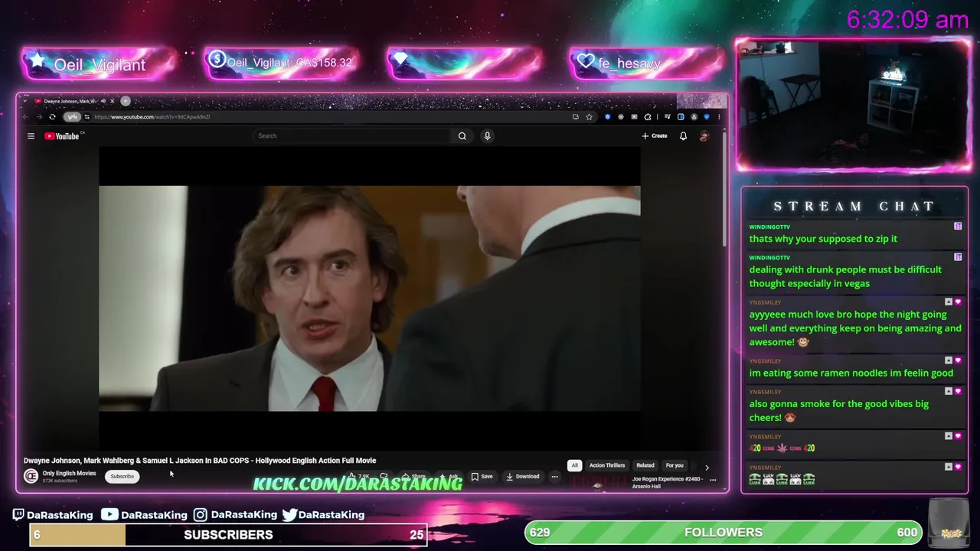Click the STREAM CHAT heading

coord(854,207)
